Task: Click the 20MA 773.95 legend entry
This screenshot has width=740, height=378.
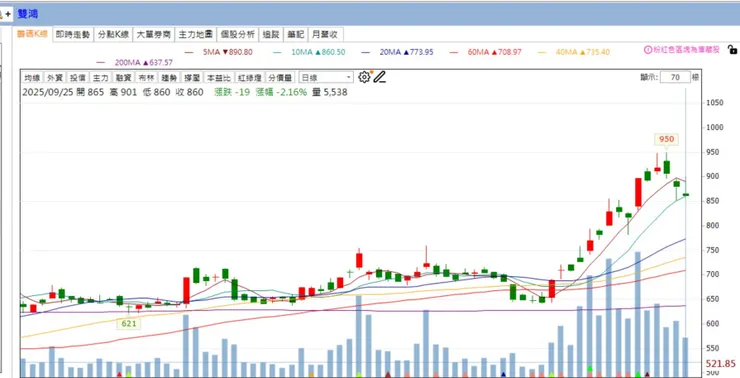Action: pyautogui.click(x=397, y=52)
